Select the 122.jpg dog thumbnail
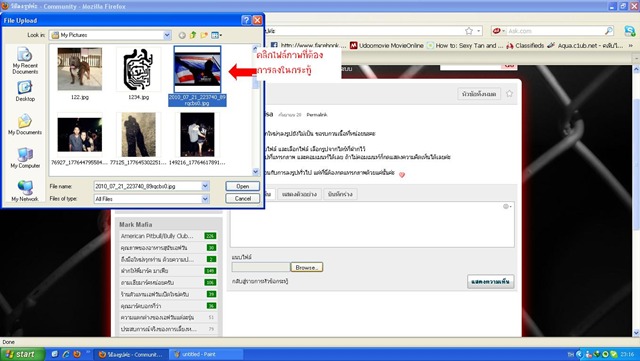This screenshot has height=361, width=640. [80, 69]
